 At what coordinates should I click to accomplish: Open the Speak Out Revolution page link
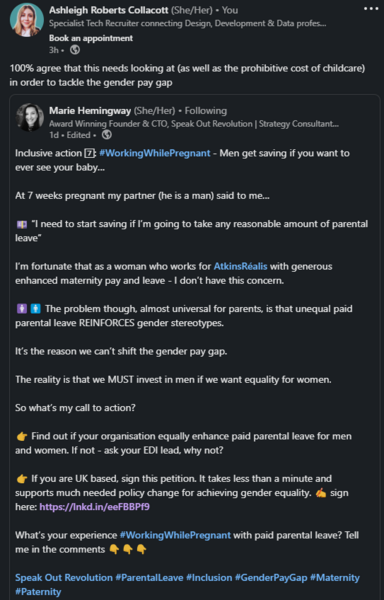[x=64, y=577]
